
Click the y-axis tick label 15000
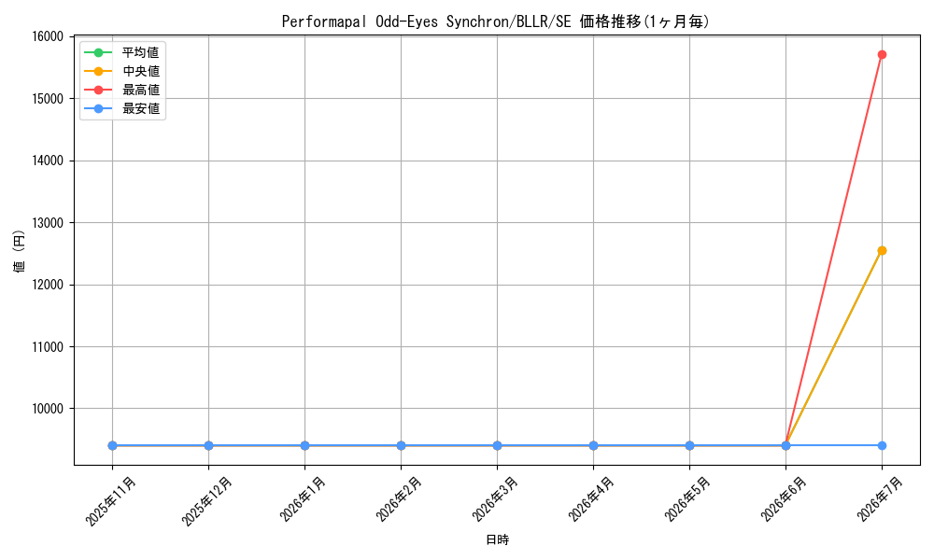pyautogui.click(x=48, y=99)
